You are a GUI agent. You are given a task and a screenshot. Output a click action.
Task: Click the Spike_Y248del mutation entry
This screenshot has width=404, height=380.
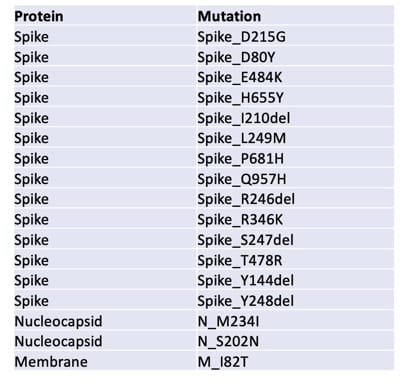(245, 301)
